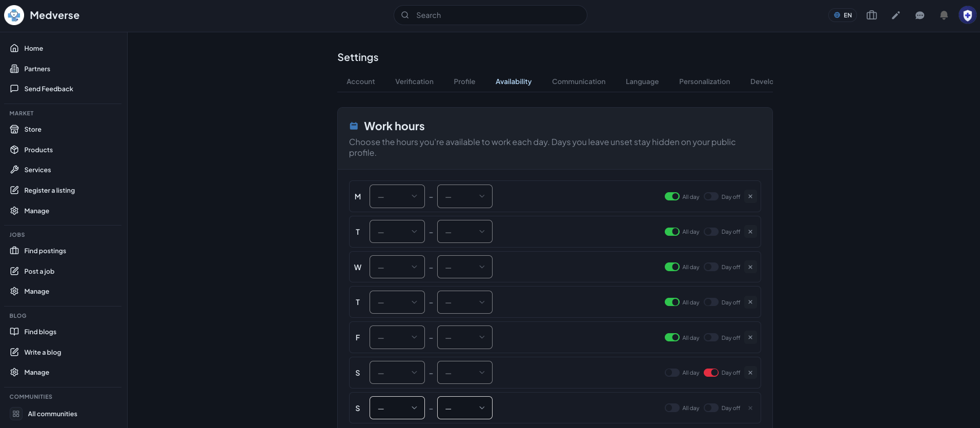
Task: Click the Send Feedback speech icon
Action: (x=14, y=89)
